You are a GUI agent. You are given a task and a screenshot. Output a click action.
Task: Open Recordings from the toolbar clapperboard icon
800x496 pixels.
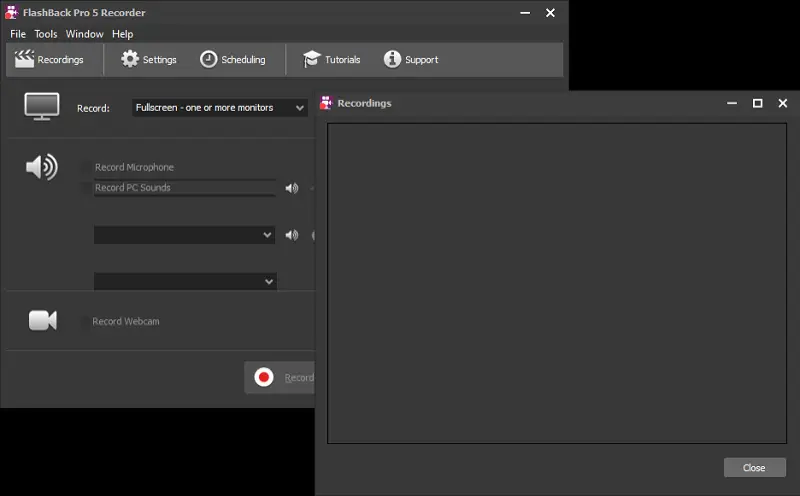point(24,59)
